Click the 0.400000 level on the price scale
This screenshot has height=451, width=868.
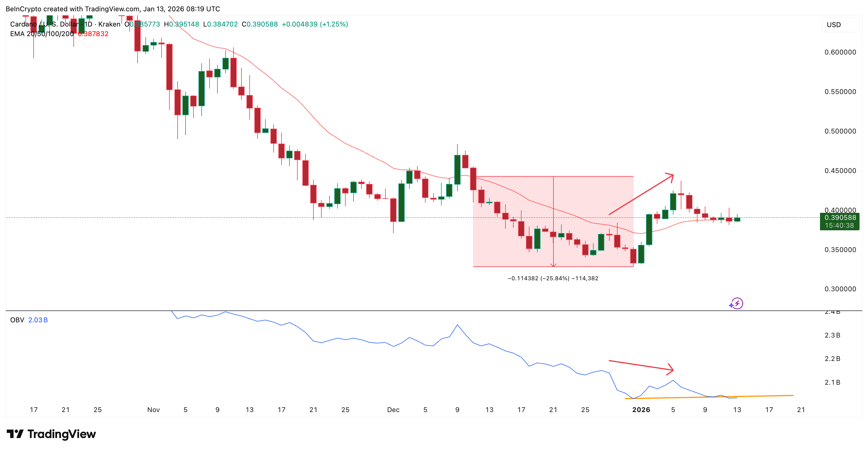(x=842, y=210)
